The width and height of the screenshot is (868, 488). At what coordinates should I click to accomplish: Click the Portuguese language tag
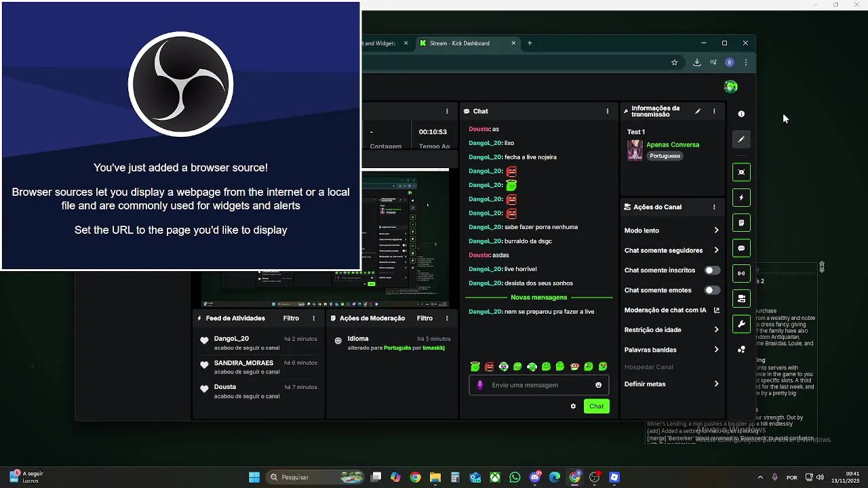(665, 156)
